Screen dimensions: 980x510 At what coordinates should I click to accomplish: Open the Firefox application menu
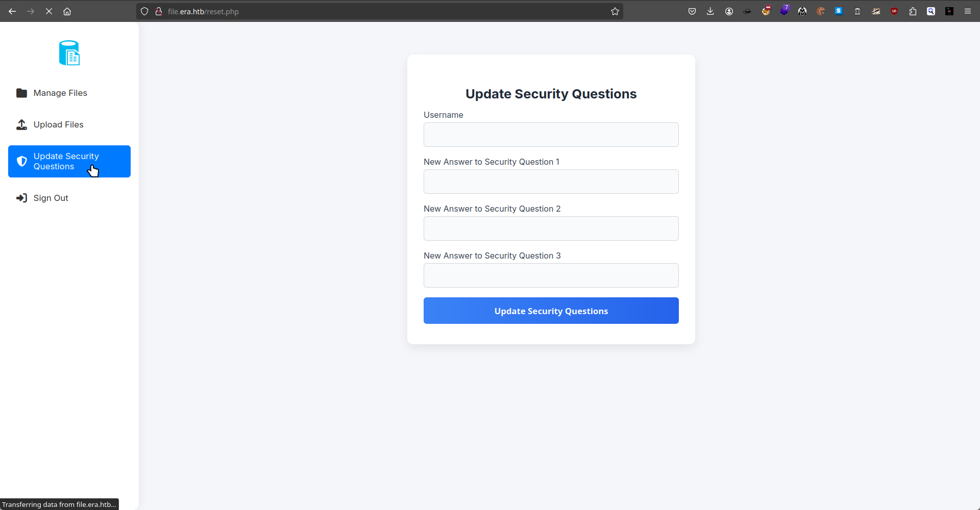pos(968,11)
